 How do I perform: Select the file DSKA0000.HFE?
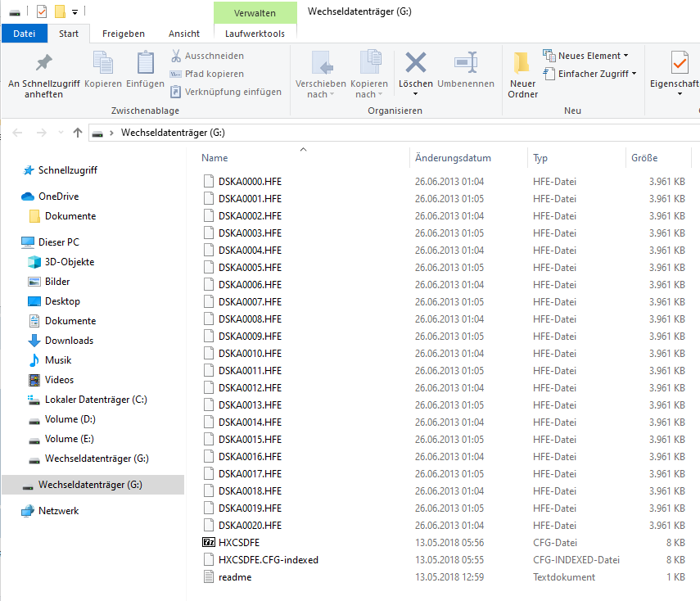click(x=250, y=181)
